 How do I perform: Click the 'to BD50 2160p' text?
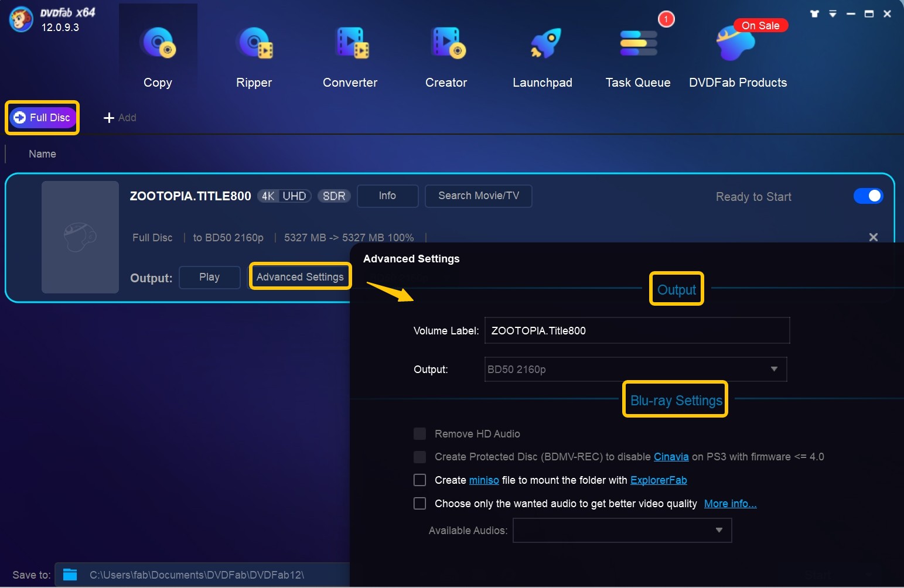pos(228,238)
